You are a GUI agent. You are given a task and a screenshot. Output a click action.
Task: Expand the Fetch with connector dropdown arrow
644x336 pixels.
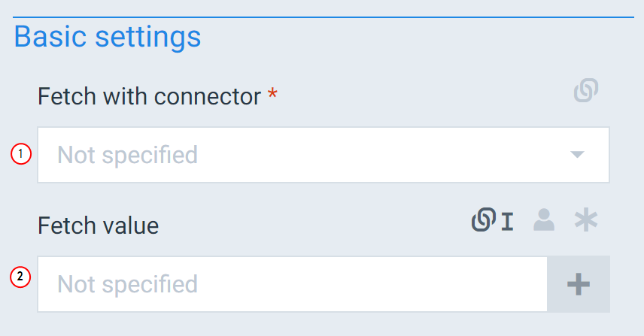tap(577, 155)
